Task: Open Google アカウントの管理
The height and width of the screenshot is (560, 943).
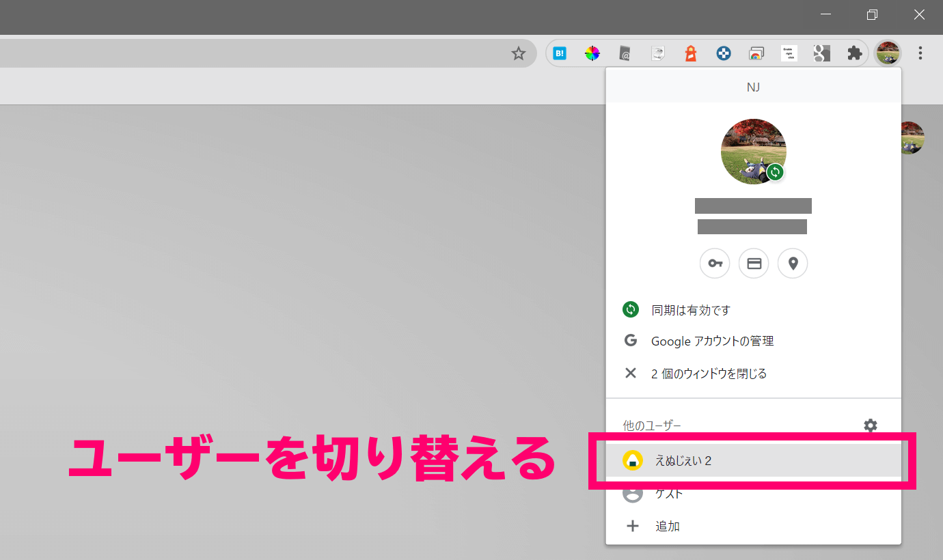Action: 711,341
